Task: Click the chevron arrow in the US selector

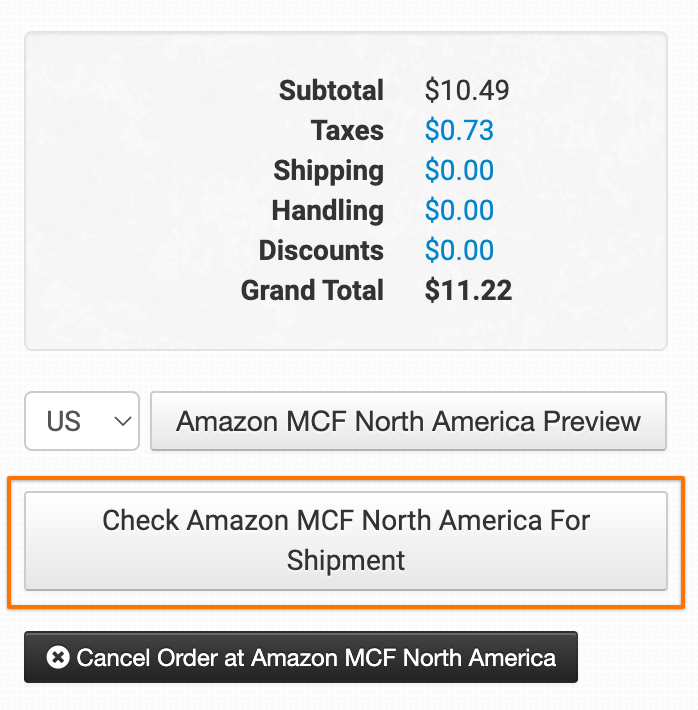Action: 124,421
